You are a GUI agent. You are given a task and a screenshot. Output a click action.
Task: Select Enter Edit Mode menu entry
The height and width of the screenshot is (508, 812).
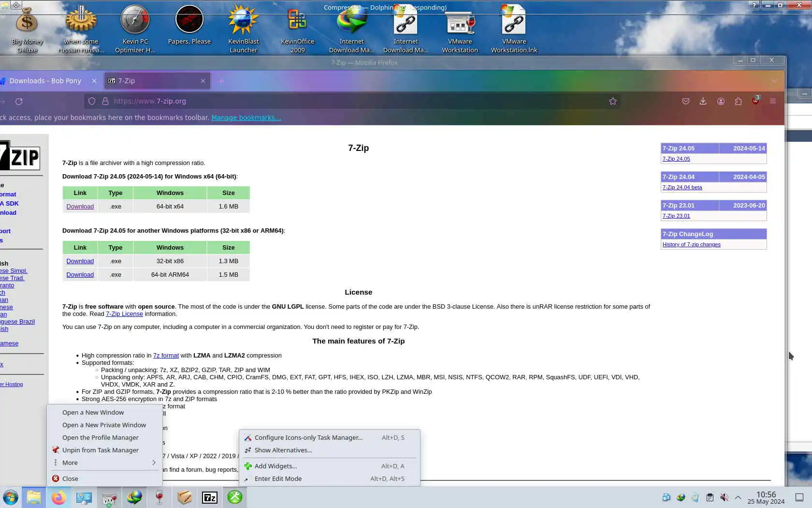click(329, 478)
